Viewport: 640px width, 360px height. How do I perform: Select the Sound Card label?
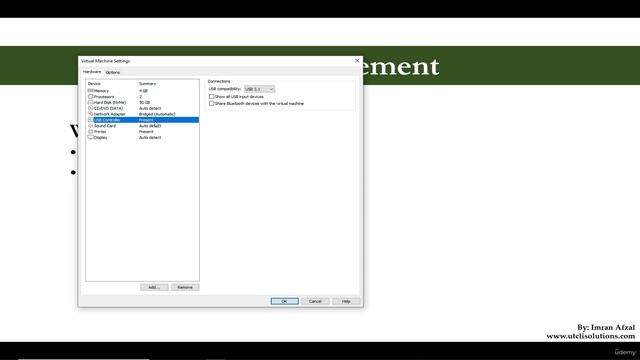(x=105, y=126)
